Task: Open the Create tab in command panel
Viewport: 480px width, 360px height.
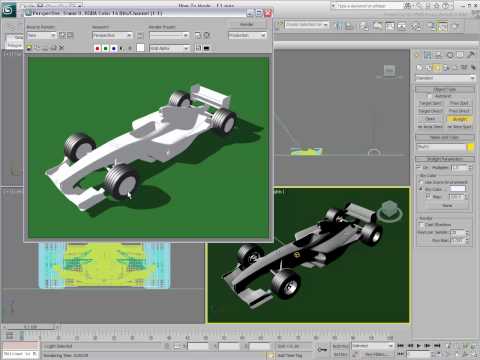Action: coord(417,55)
